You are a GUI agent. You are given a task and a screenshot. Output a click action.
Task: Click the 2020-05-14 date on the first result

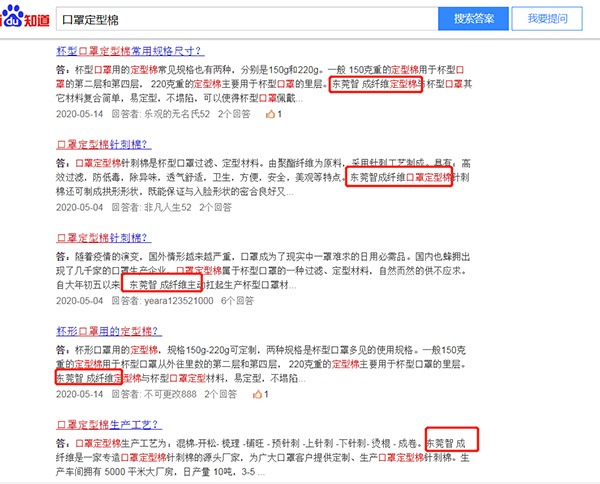(x=82, y=115)
